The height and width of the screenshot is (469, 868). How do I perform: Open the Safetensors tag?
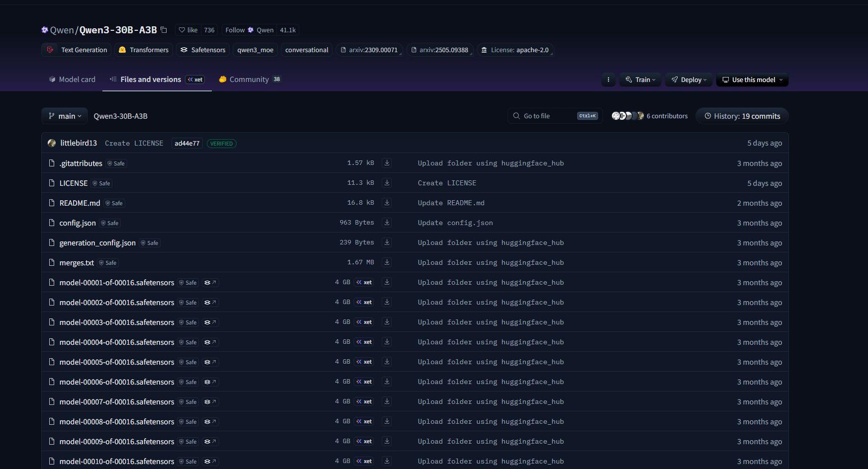point(203,50)
